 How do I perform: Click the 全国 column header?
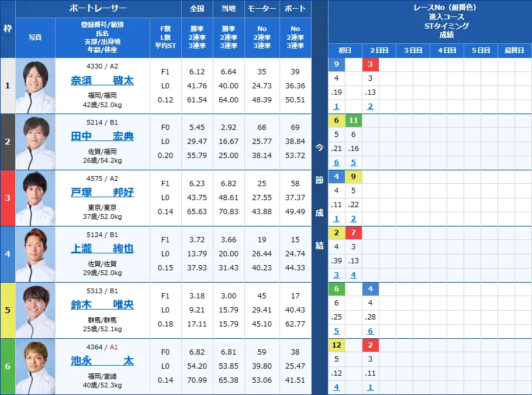point(197,8)
